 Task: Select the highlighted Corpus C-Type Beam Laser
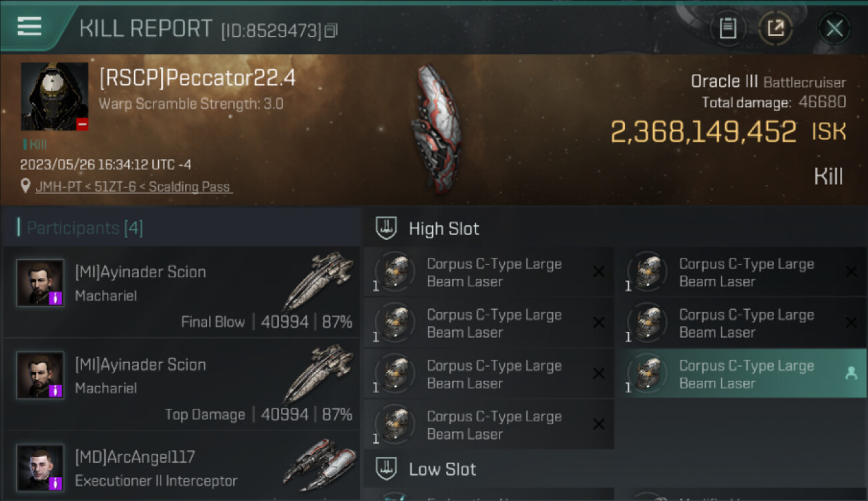[x=741, y=374]
